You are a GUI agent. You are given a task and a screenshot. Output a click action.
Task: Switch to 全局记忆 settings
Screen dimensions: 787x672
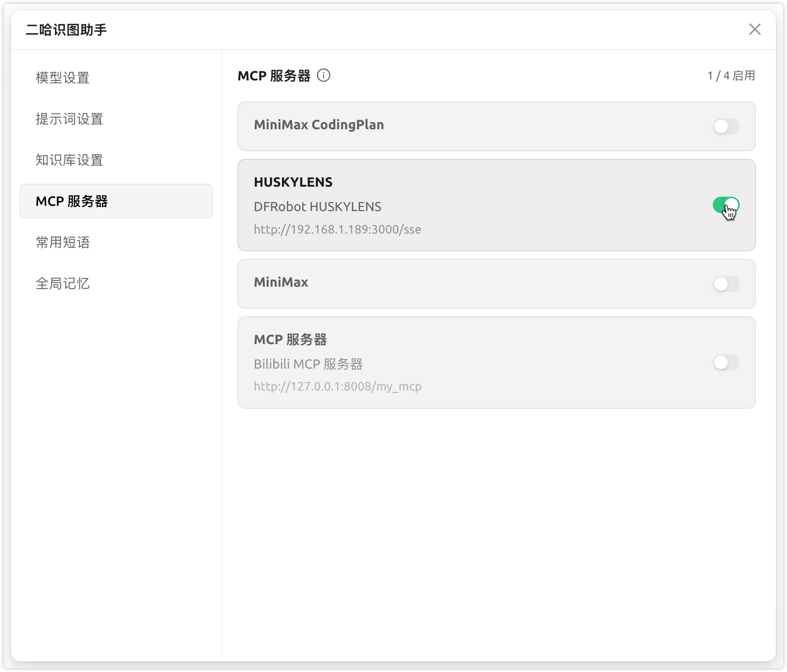(63, 283)
